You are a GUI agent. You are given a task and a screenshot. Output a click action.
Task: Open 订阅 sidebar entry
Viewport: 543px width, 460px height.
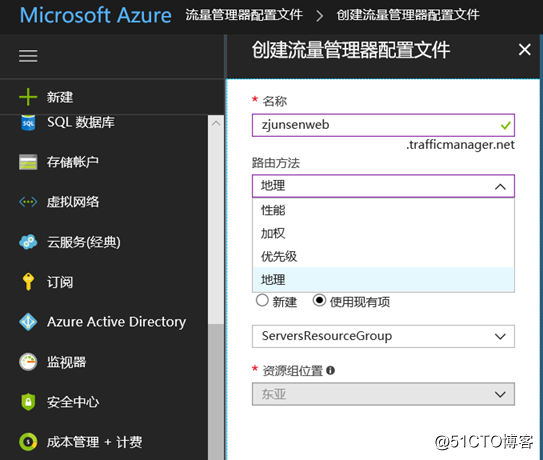tap(60, 282)
